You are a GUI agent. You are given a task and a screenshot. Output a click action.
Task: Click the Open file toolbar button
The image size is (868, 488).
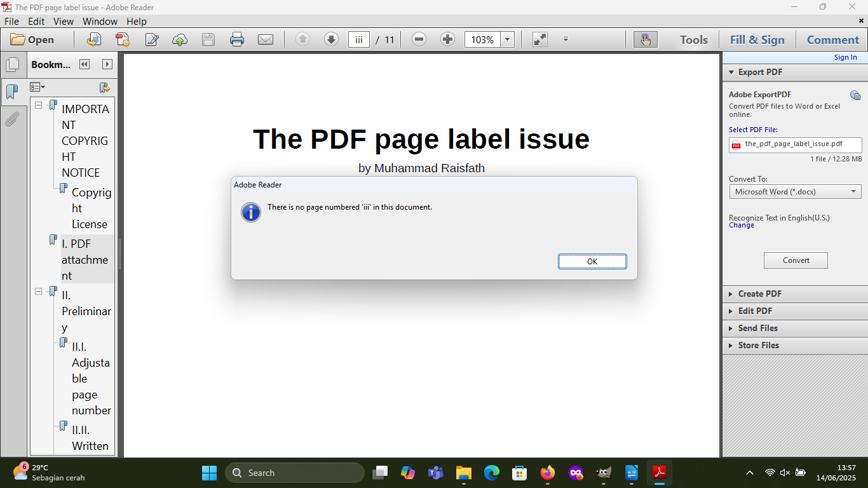[x=32, y=39]
